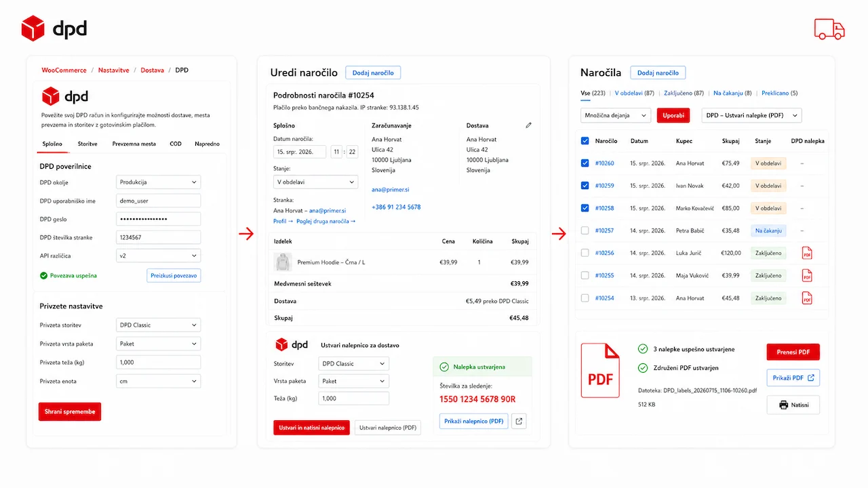The image size is (868, 488).
Task: Click the large red PDF file icon
Action: point(600,370)
